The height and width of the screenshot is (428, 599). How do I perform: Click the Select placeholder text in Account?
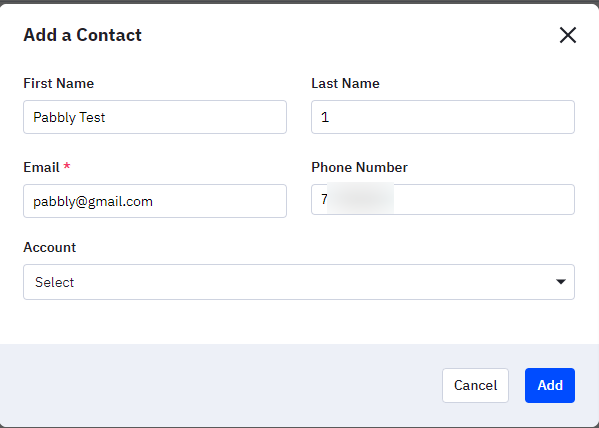pos(54,282)
